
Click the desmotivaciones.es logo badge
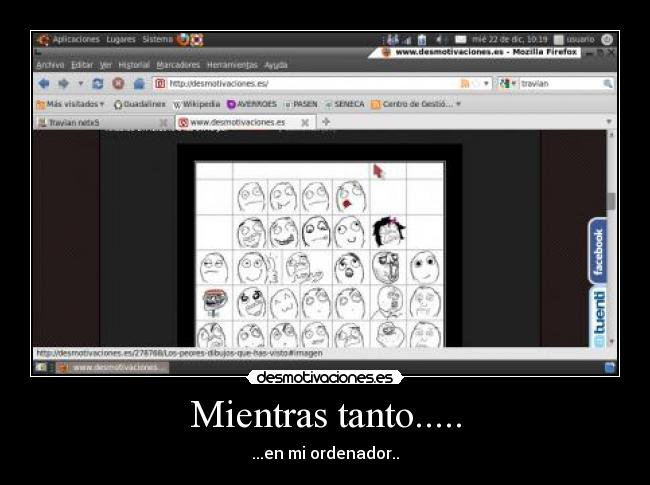click(325, 377)
